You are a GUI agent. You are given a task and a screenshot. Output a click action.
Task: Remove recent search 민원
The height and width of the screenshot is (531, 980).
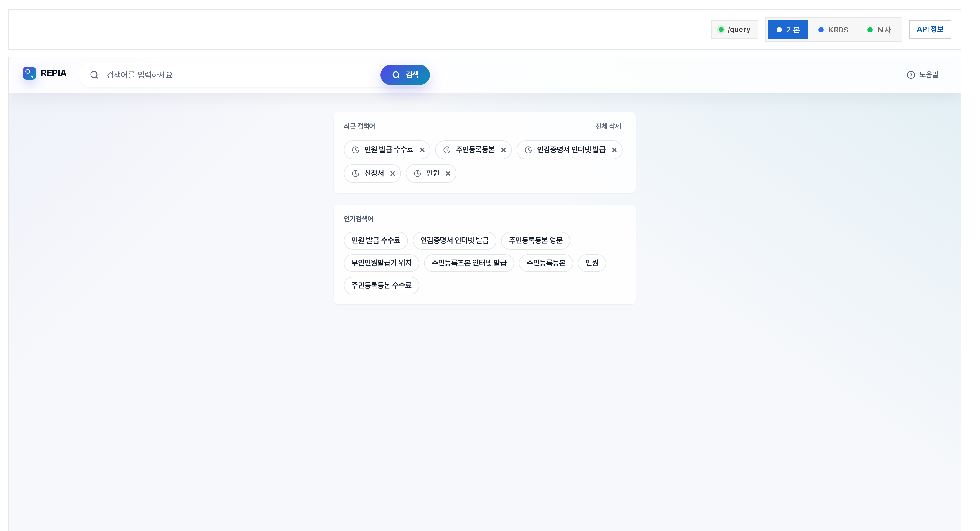click(448, 173)
